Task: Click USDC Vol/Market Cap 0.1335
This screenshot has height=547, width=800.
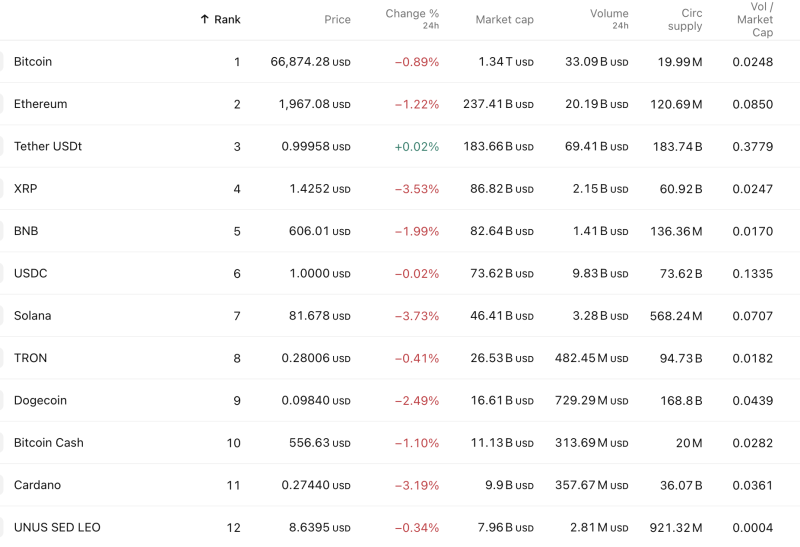Action: [x=753, y=274]
